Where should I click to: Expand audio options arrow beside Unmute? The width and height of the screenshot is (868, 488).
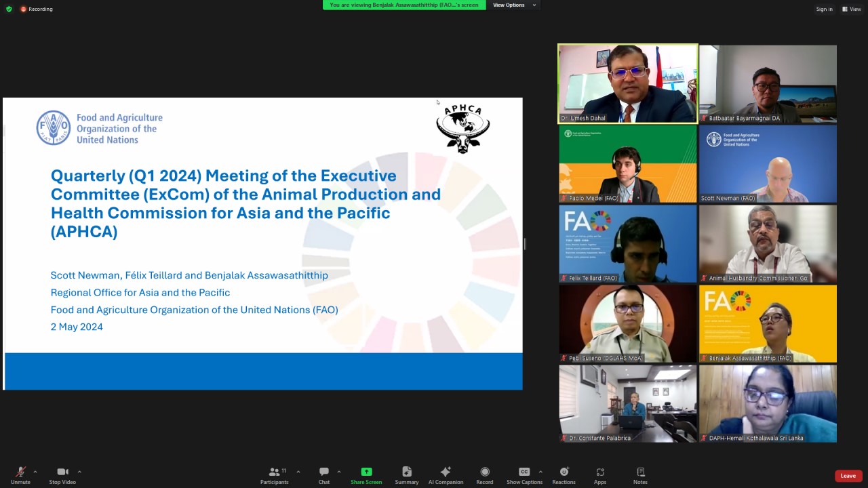pos(35,472)
